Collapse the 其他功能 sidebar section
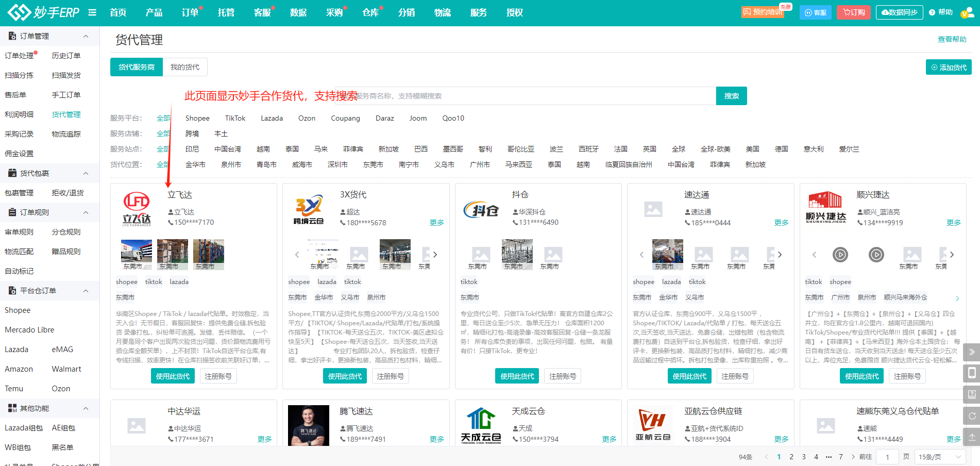The image size is (980, 466). 86,408
